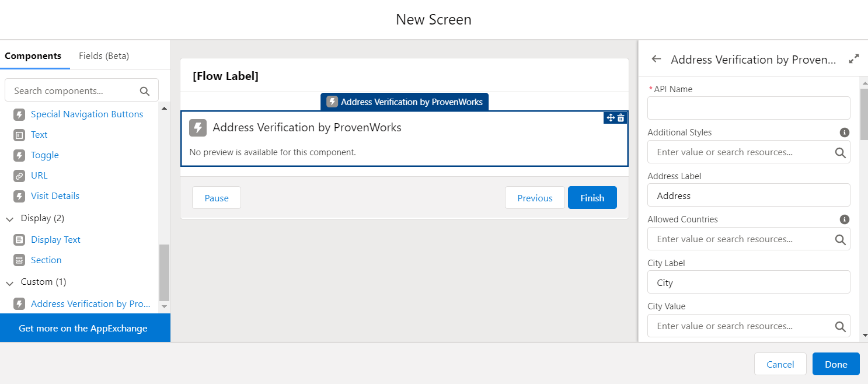Click the blue Address Verification by ProvenWorks tag
868x384 pixels.
(x=405, y=102)
